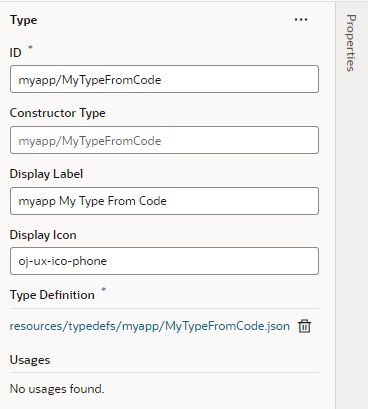The width and height of the screenshot is (368, 409).
Task: Click the ID input field
Action: click(164, 79)
